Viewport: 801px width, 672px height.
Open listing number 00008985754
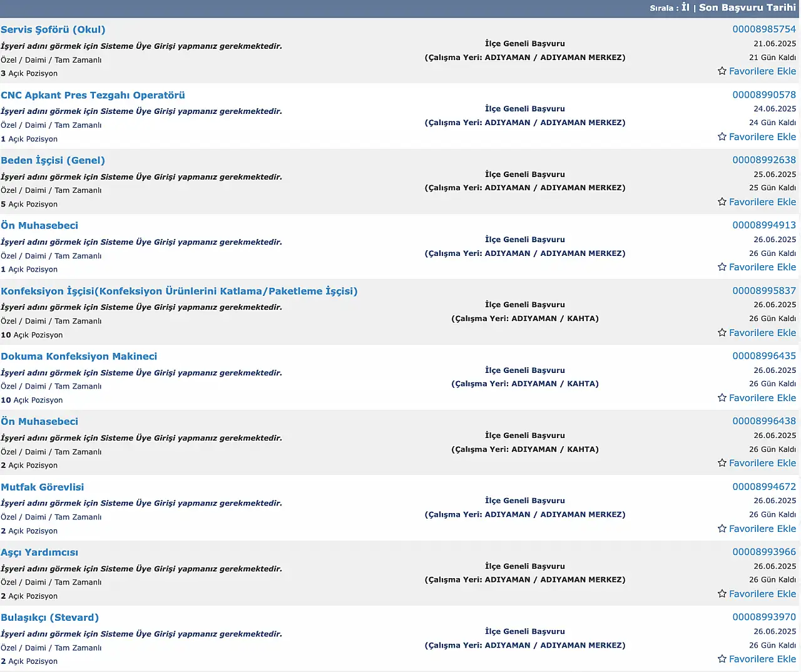[764, 29]
